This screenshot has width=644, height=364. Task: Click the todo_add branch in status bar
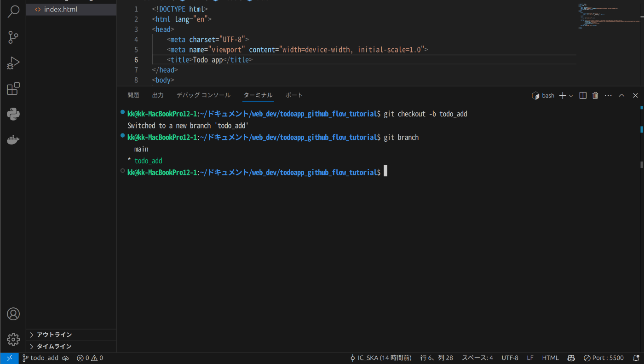[x=40, y=358]
